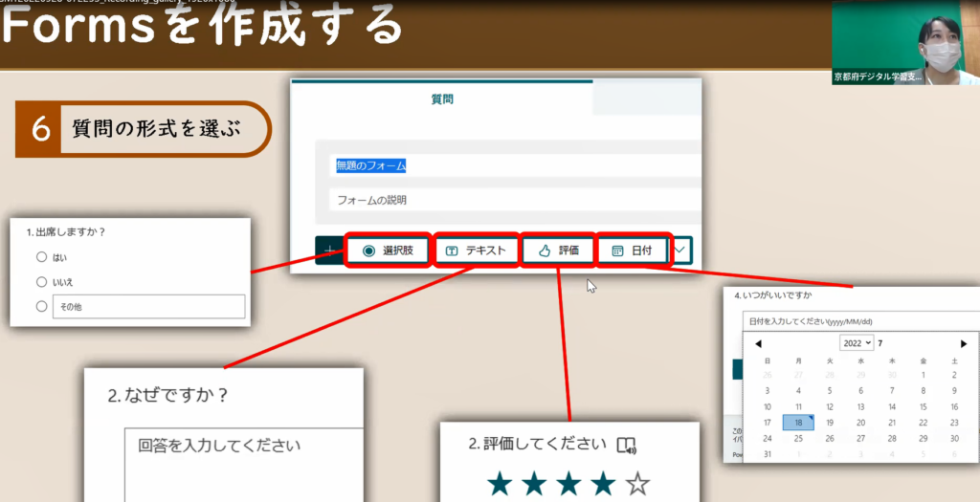
Task: Choose the その他 radio option
Action: [x=41, y=306]
